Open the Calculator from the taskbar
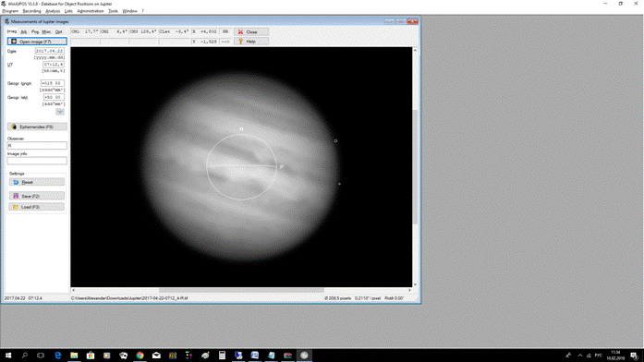The image size is (644, 362). pyautogui.click(x=222, y=356)
